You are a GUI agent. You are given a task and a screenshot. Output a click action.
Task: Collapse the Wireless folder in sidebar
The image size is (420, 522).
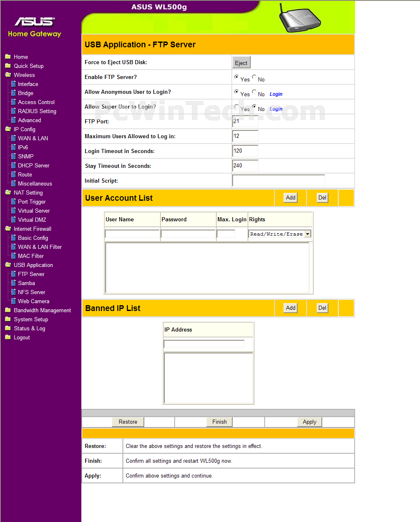click(8, 75)
